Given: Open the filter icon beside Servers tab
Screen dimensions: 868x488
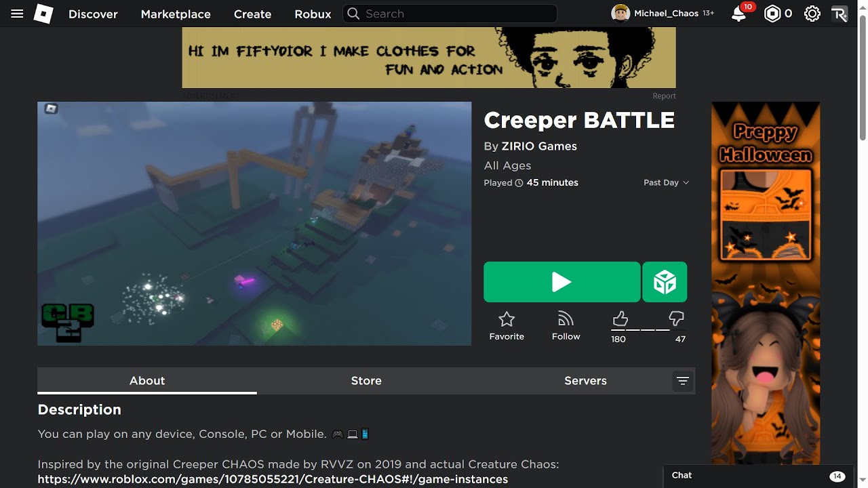Looking at the screenshot, I should coord(683,381).
